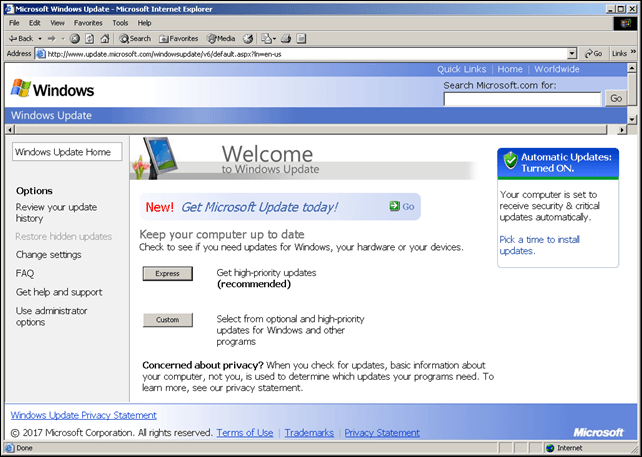Click the Worldwide header link
Image resolution: width=642 pixels, height=457 pixels.
tap(557, 69)
